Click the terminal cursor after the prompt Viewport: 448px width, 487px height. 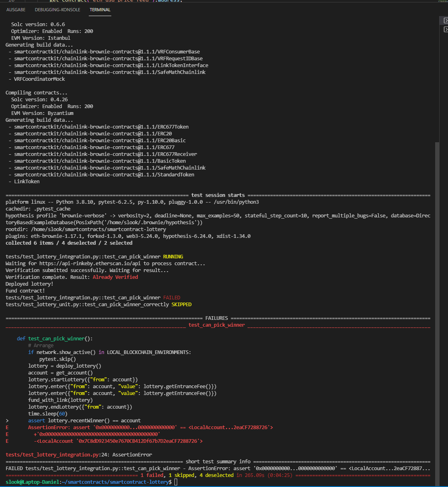coord(176,482)
